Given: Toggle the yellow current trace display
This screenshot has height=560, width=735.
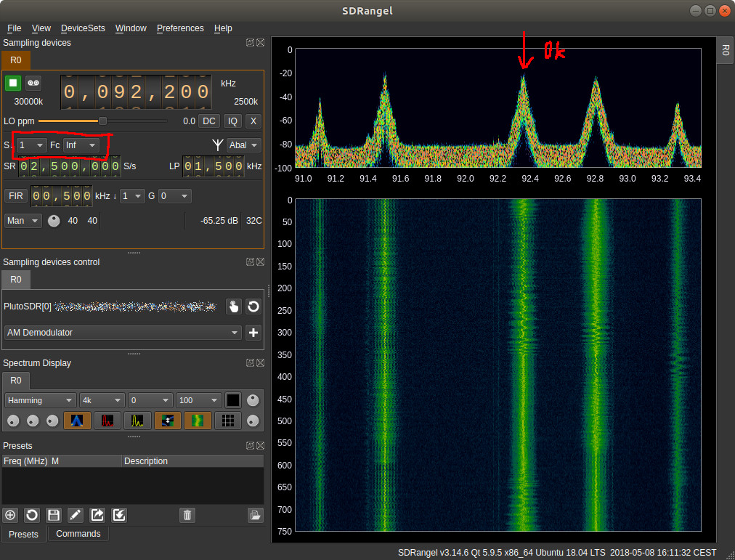Looking at the screenshot, I should point(137,421).
